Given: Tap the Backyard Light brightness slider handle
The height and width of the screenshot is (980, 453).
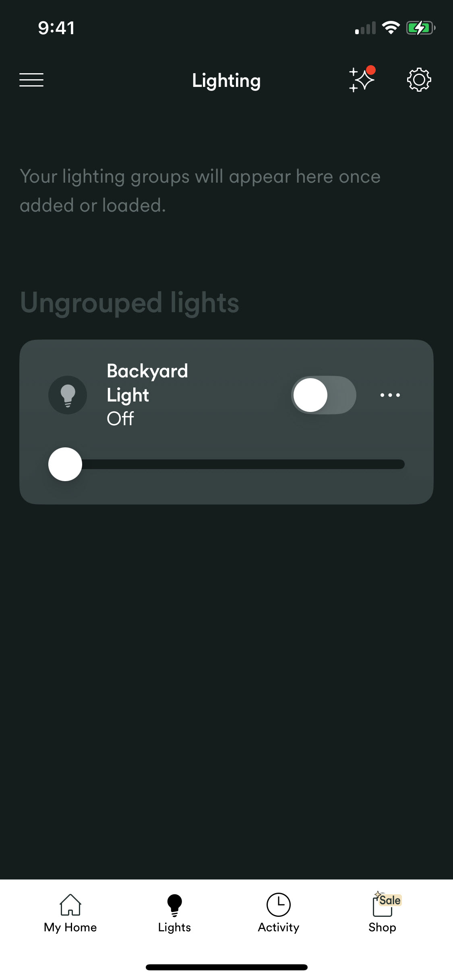Looking at the screenshot, I should 65,464.
